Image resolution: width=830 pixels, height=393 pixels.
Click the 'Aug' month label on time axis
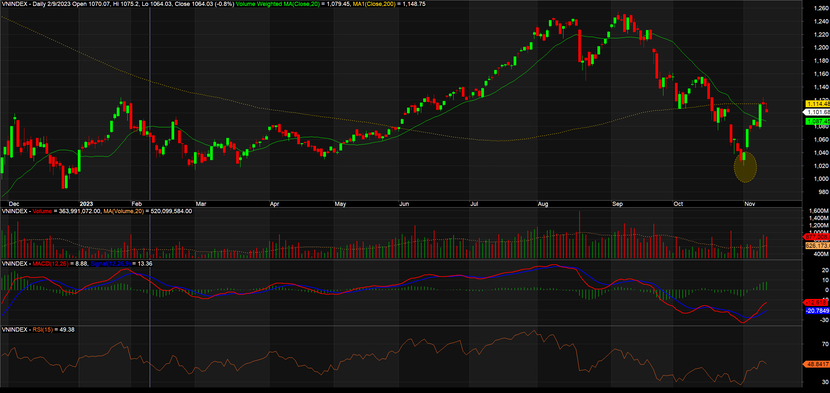(542, 203)
